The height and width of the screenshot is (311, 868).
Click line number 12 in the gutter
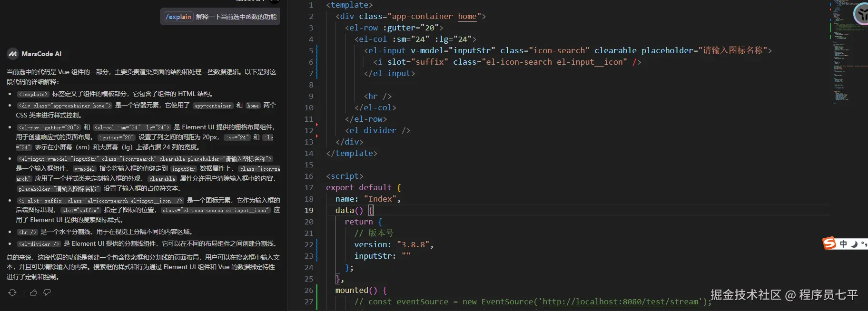tap(309, 130)
